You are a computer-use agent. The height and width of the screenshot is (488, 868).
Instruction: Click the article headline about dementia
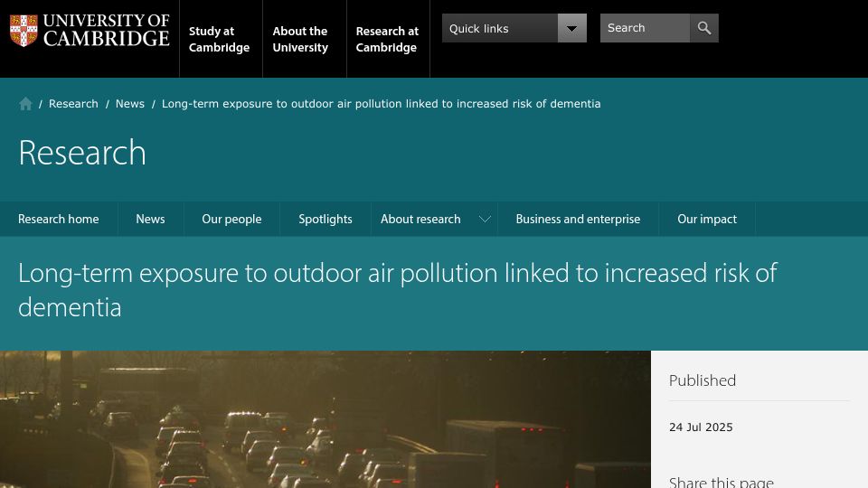[x=398, y=290]
